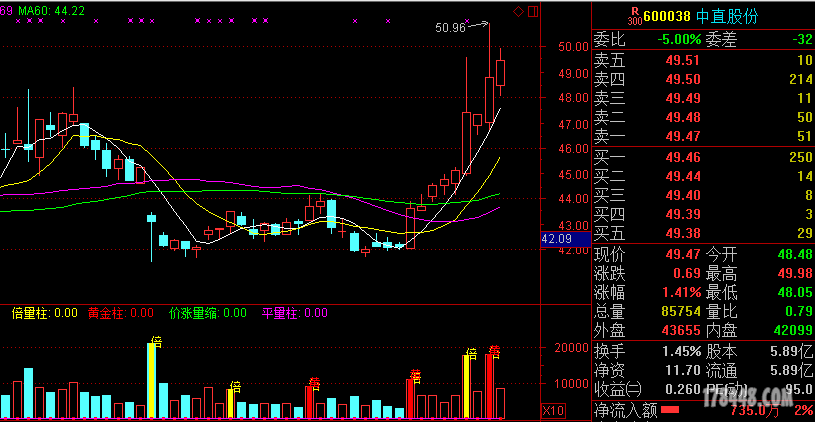Click the 外盘 value 43655

click(x=680, y=330)
